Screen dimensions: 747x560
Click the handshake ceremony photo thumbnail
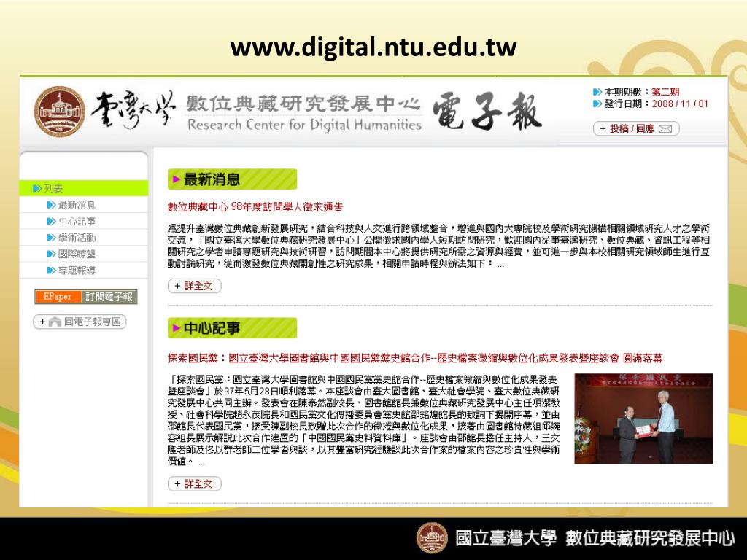(643, 419)
